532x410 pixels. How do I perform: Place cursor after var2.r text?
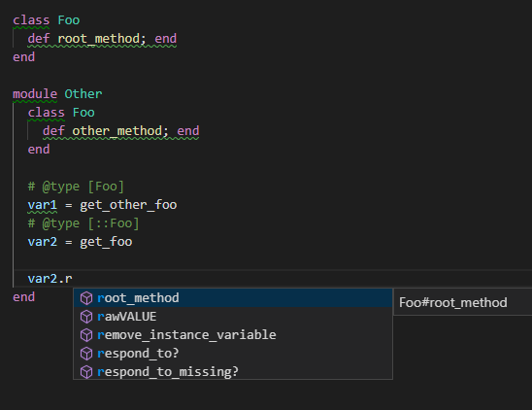73,279
